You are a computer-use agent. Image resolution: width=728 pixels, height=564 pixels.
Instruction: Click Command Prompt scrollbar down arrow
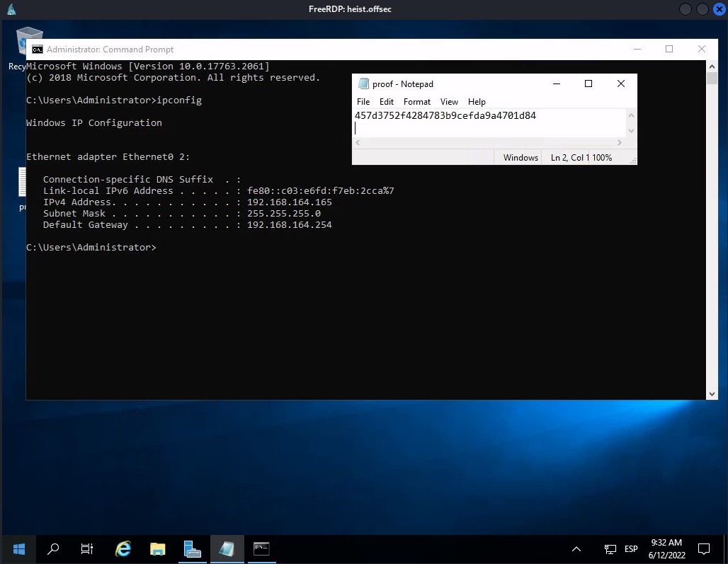click(x=712, y=393)
